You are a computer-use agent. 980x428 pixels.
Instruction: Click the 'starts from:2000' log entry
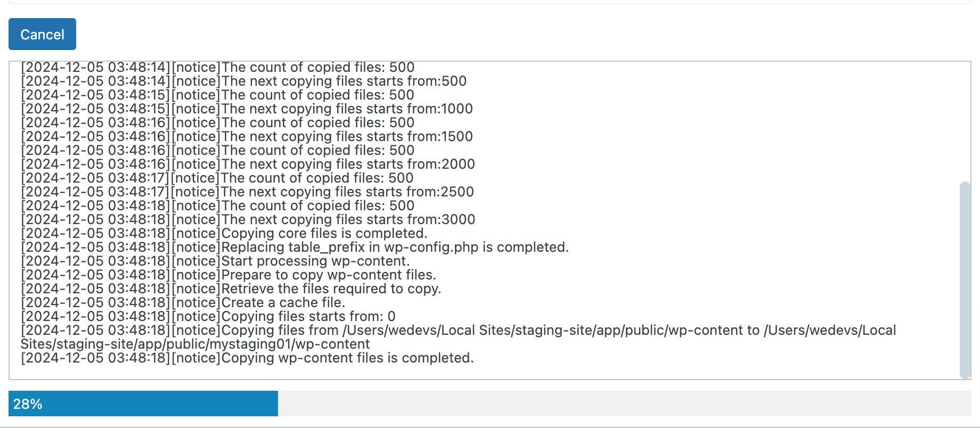(248, 164)
